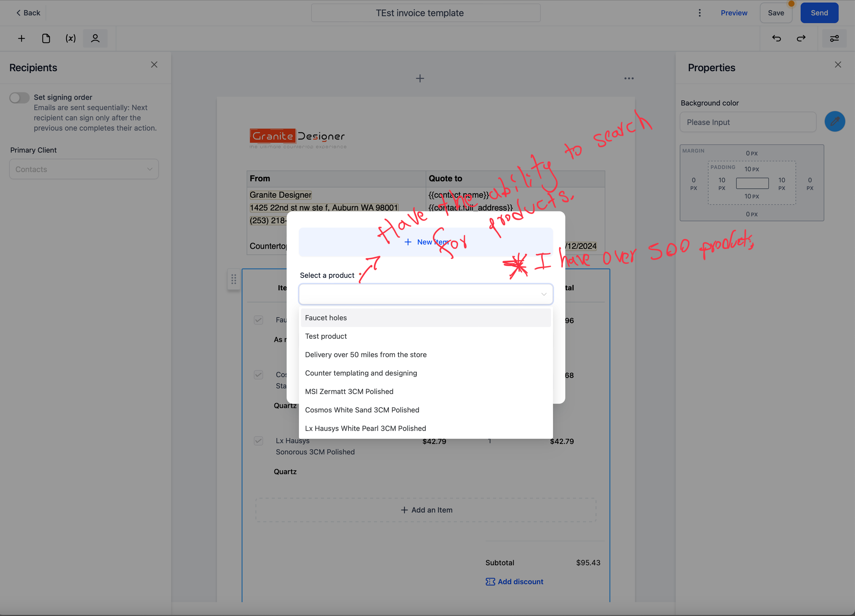Toggle the Faucet holes row checkbox

[258, 320]
